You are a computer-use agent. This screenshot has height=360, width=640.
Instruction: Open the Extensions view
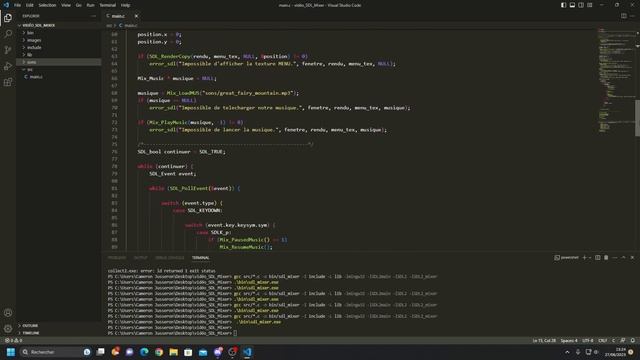tap(8, 82)
